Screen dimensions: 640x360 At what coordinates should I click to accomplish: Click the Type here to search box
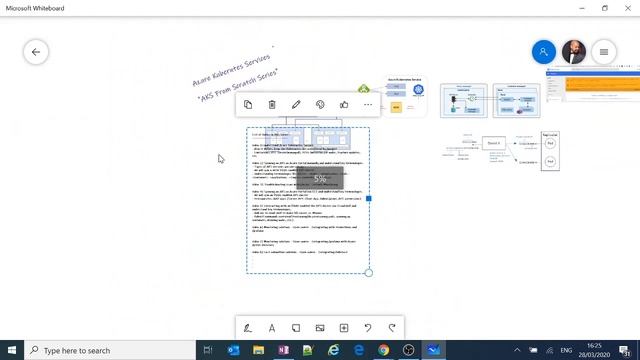point(110,350)
